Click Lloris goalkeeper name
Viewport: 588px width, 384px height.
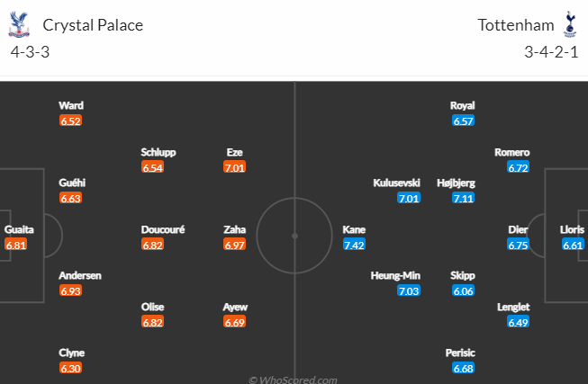572,229
